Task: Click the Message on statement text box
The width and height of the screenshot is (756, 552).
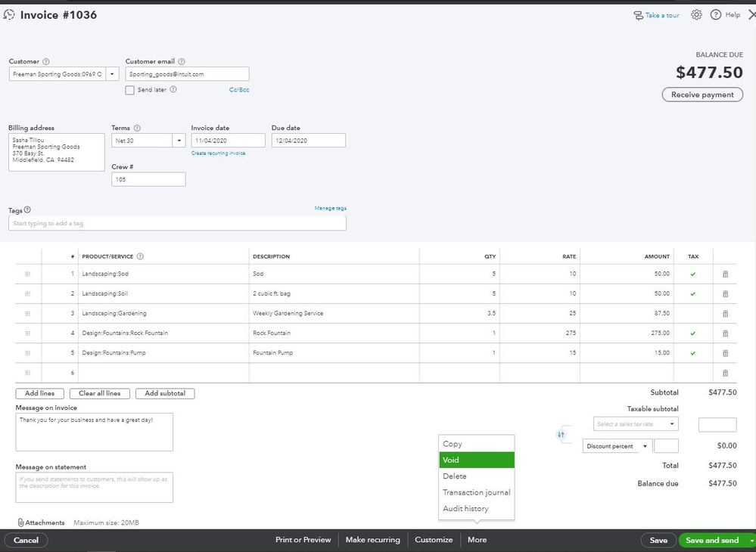Action: (x=95, y=488)
